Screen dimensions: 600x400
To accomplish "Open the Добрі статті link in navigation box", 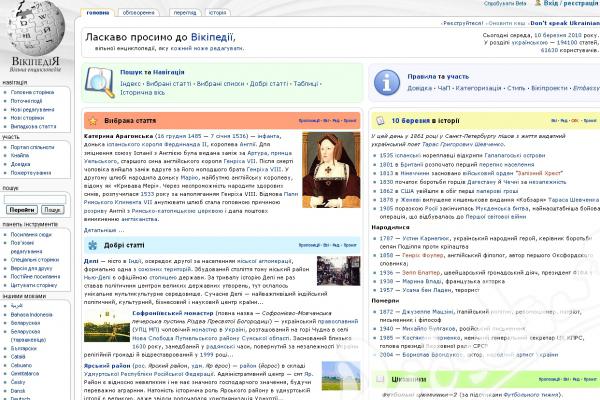I will click(269, 84).
